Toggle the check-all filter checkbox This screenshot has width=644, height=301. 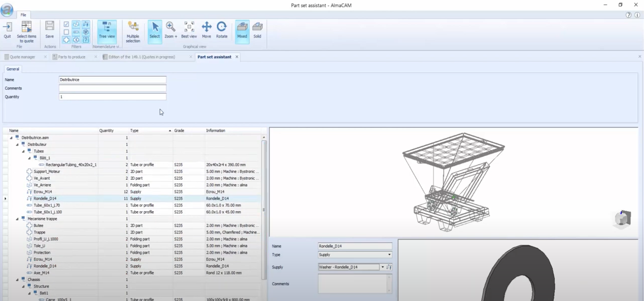[66, 24]
